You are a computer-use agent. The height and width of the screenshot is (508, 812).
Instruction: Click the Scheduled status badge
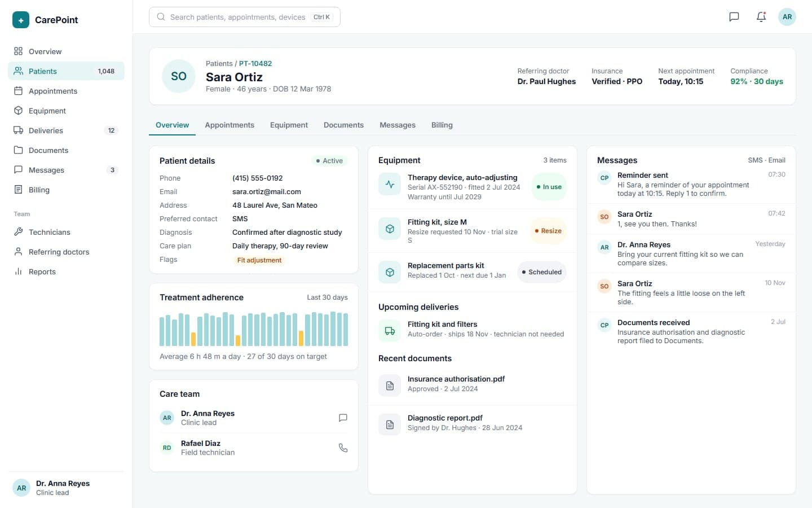542,272
